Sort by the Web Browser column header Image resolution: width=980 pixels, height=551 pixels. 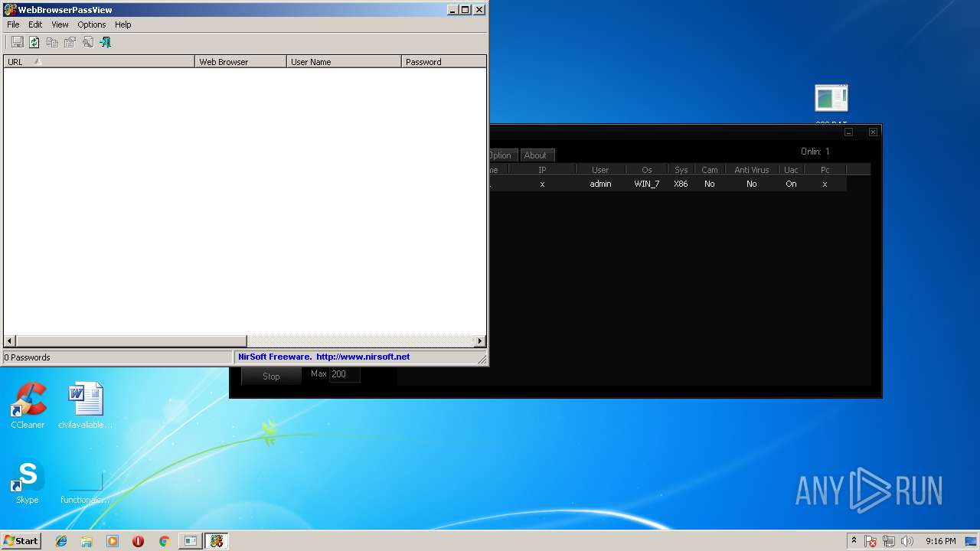click(241, 62)
